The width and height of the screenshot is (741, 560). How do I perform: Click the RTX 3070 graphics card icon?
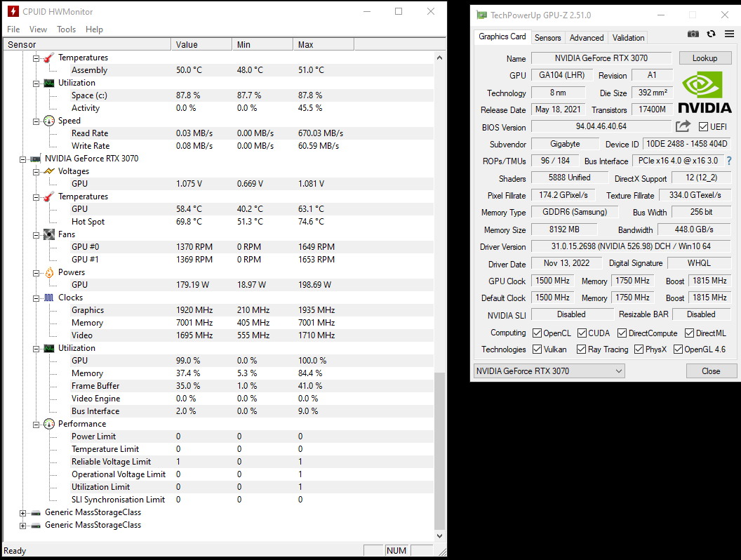pos(36,159)
